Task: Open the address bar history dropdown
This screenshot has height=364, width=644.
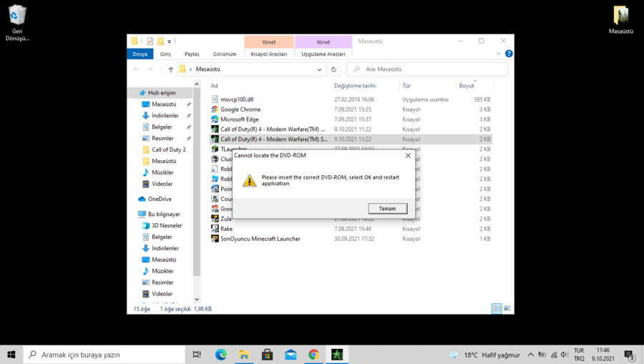Action: click(x=319, y=69)
